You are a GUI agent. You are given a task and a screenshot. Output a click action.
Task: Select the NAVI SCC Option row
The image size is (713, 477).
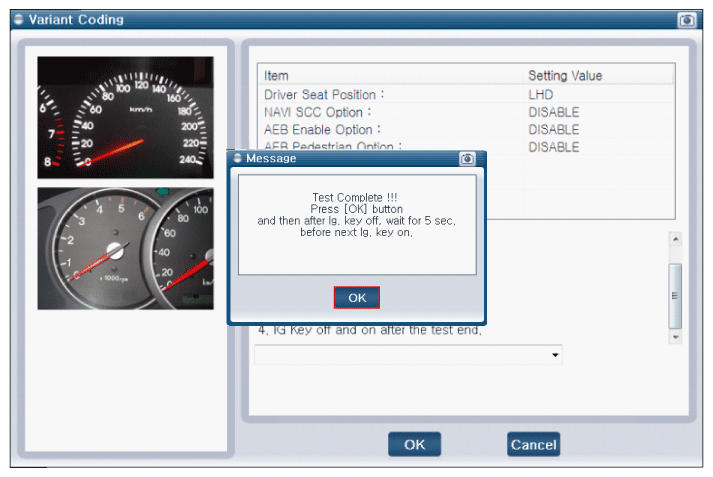tap(466, 112)
